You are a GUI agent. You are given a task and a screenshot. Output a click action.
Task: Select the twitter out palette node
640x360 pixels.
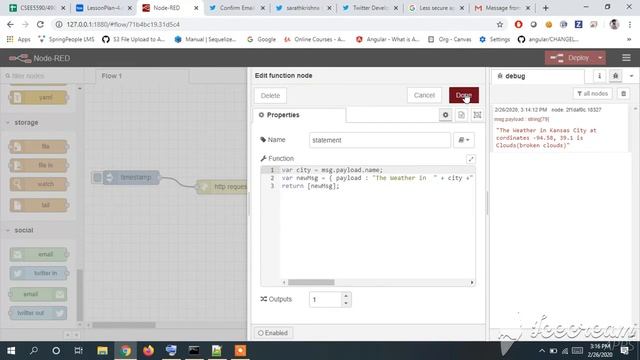point(38,313)
